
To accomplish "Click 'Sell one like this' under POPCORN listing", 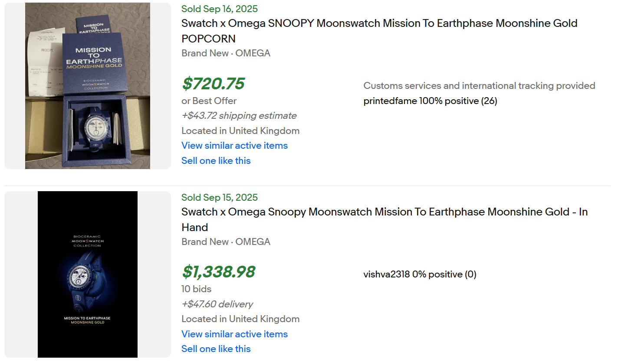I will 216,161.
